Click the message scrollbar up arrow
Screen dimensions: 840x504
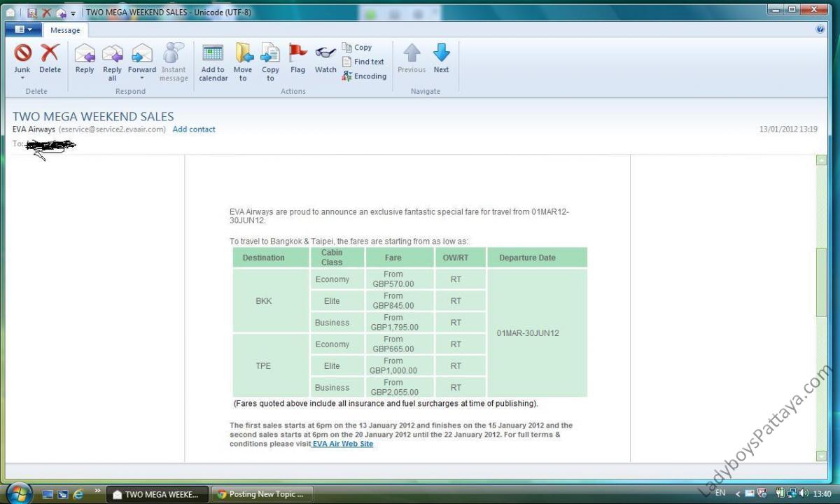coord(822,160)
